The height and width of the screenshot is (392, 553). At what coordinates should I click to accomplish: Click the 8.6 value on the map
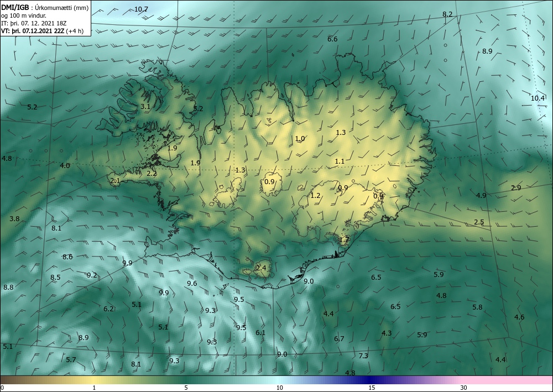pyautogui.click(x=67, y=257)
